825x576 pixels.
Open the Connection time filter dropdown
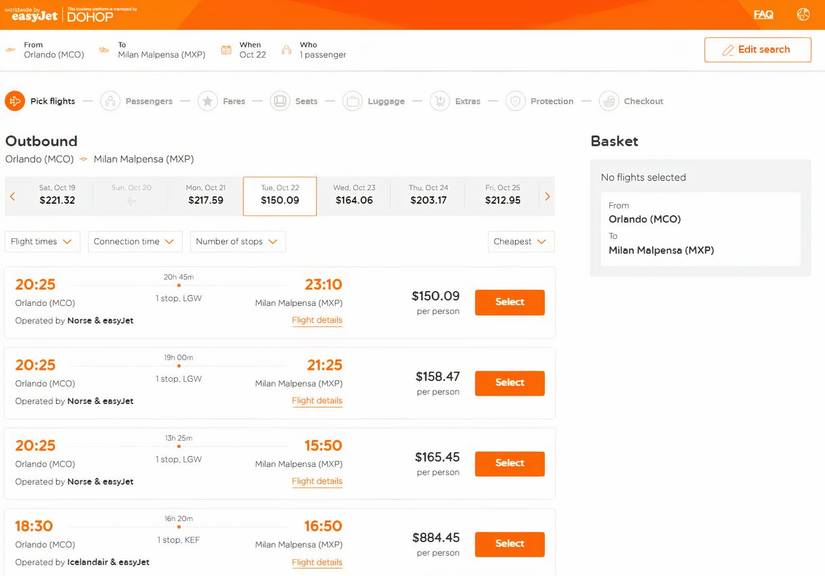tap(135, 241)
